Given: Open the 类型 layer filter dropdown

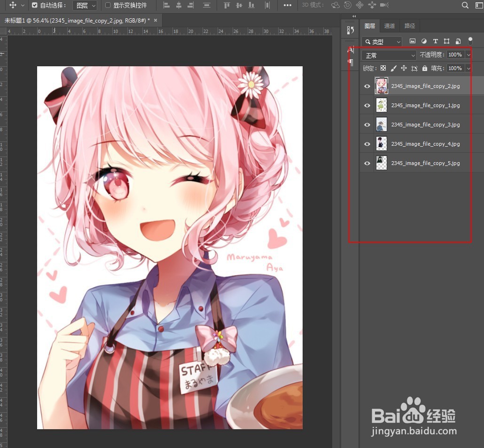Looking at the screenshot, I should click(x=382, y=41).
